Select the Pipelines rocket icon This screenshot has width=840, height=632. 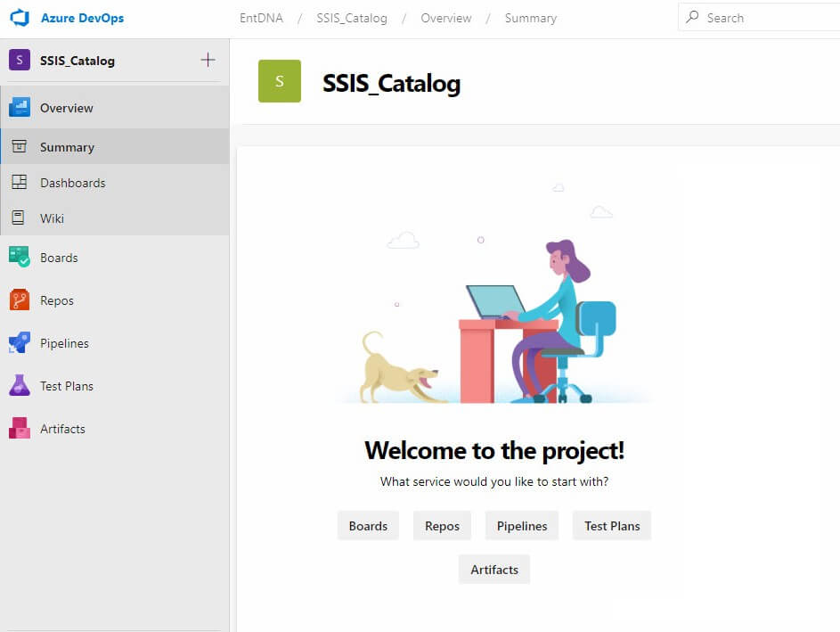[20, 343]
